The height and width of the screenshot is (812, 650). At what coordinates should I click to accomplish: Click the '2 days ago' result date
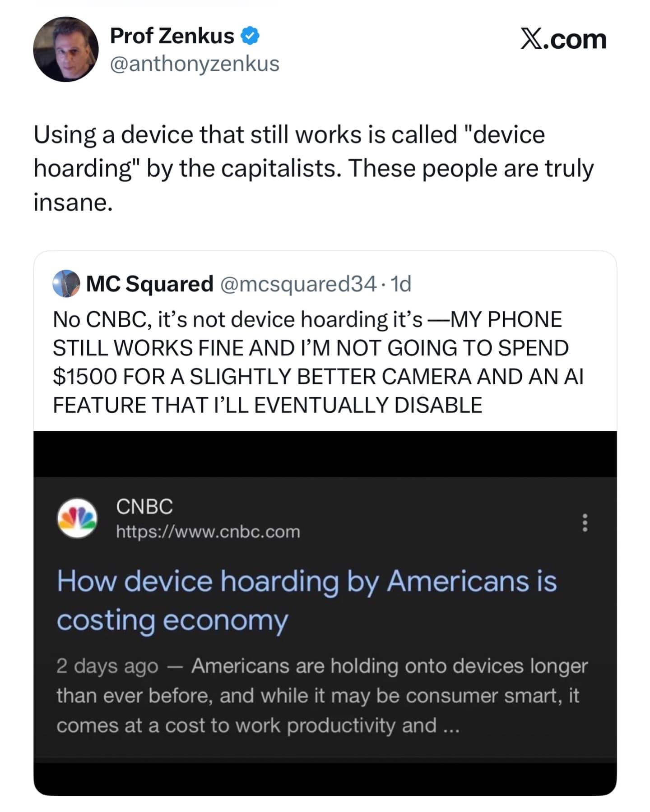tap(107, 666)
